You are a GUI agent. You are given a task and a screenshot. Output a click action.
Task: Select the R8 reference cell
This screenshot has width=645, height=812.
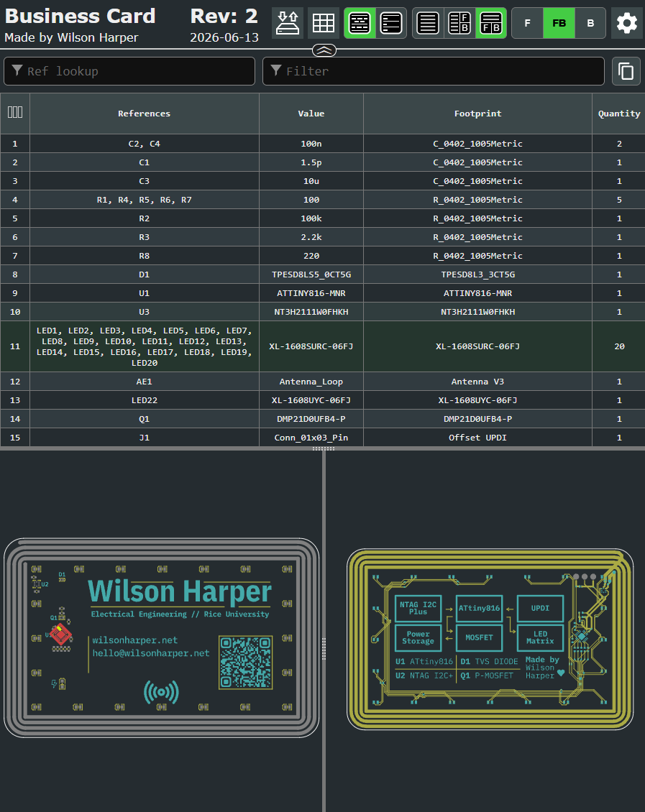pos(144,255)
